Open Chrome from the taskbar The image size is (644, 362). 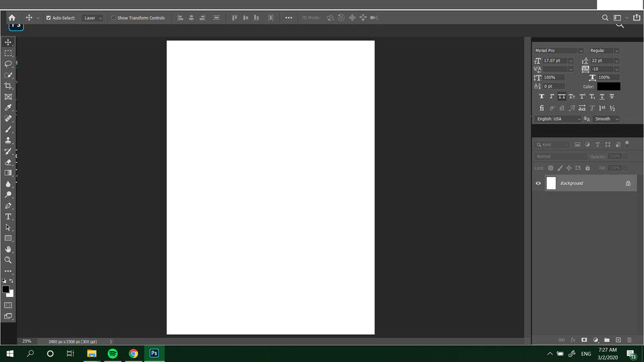[x=133, y=354]
